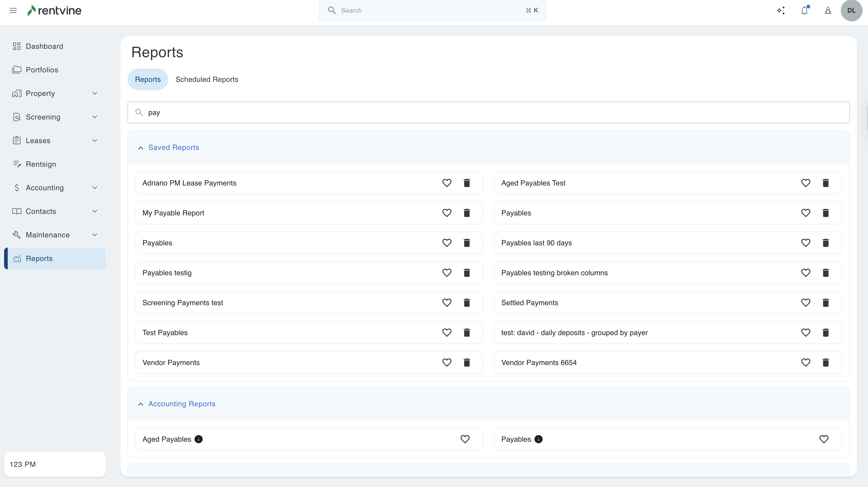Click the rocket icon in top bar

(828, 10)
